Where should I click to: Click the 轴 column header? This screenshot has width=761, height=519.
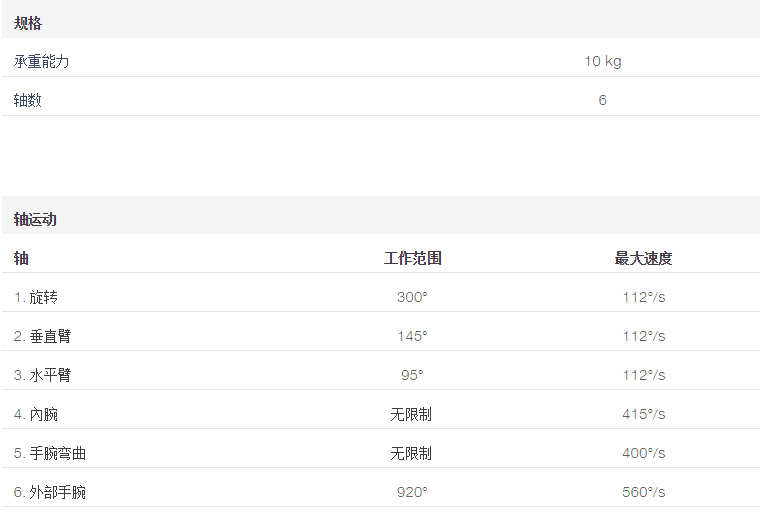pyautogui.click(x=21, y=258)
